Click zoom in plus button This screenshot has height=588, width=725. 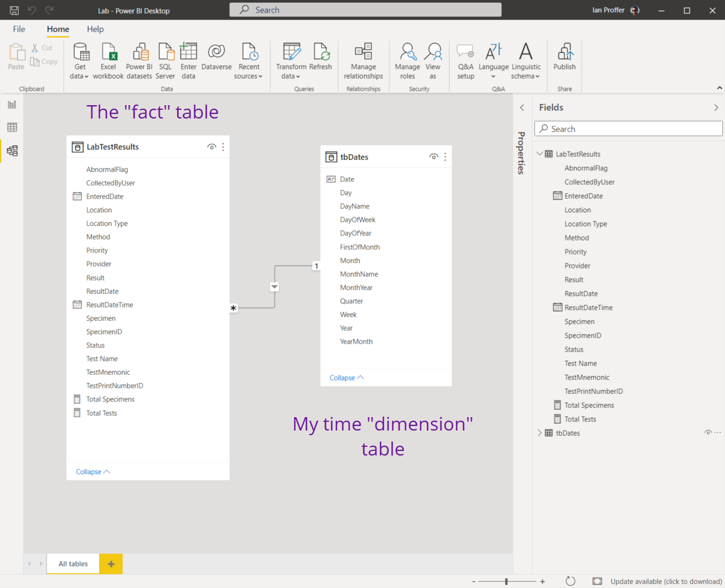(x=543, y=581)
